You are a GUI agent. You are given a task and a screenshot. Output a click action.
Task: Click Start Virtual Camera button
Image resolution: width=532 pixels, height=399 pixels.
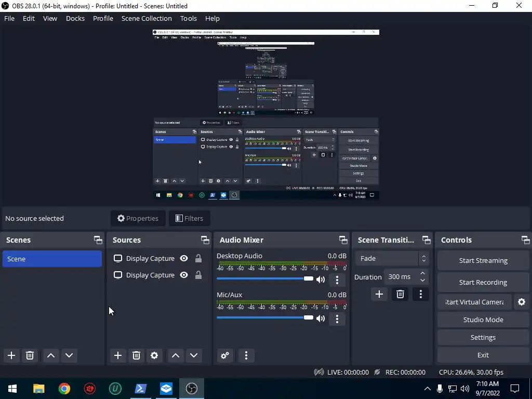tap(474, 302)
